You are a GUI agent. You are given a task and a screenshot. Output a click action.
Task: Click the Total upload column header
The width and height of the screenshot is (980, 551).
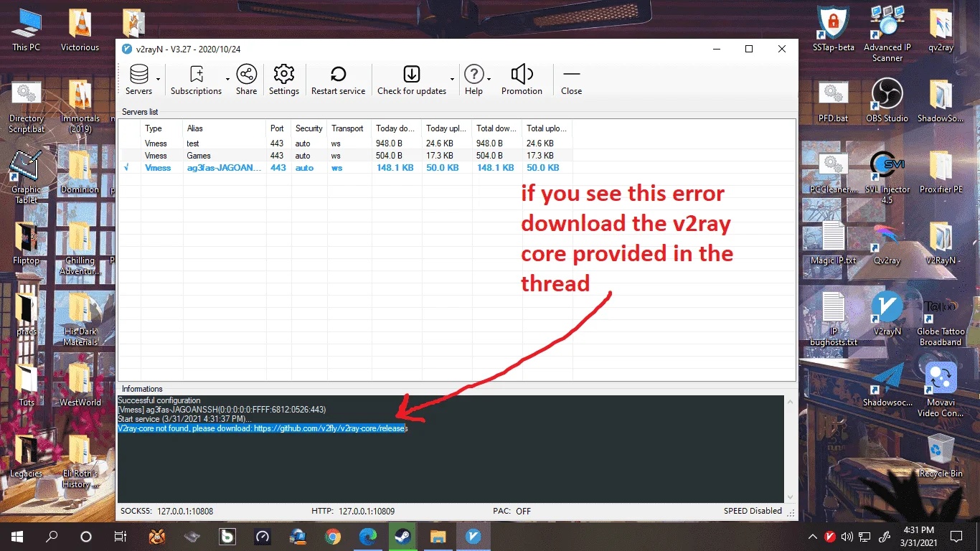click(547, 128)
